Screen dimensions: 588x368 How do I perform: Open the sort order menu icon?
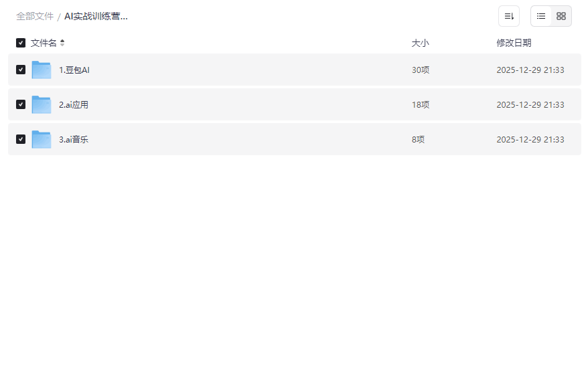point(509,16)
